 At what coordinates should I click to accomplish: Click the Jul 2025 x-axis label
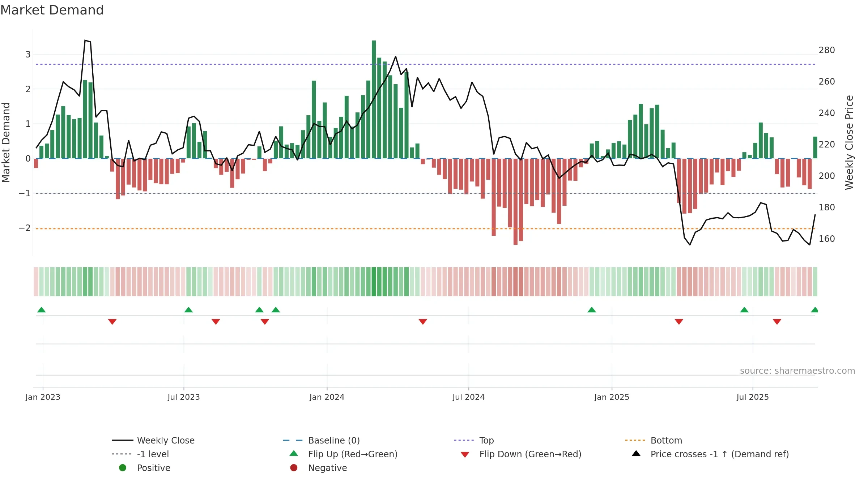[752, 397]
